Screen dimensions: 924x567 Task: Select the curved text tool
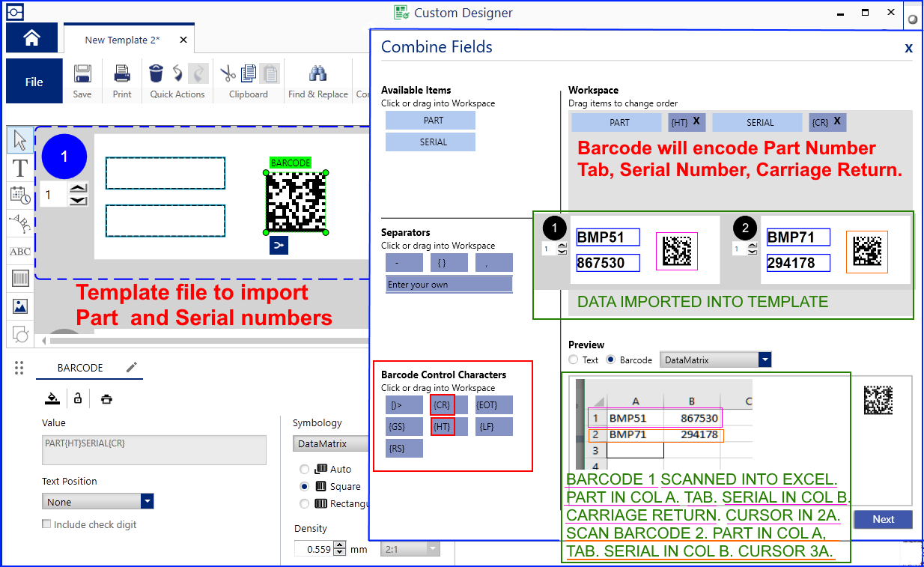tap(20, 223)
